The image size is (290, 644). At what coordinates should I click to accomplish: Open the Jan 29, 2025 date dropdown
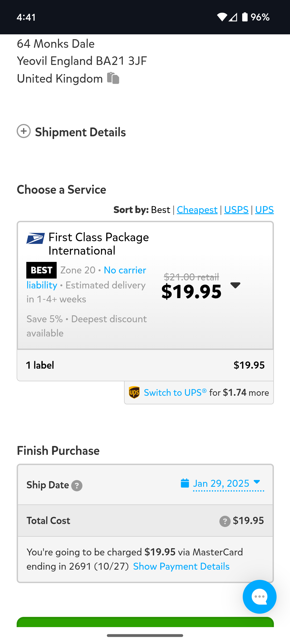(229, 484)
